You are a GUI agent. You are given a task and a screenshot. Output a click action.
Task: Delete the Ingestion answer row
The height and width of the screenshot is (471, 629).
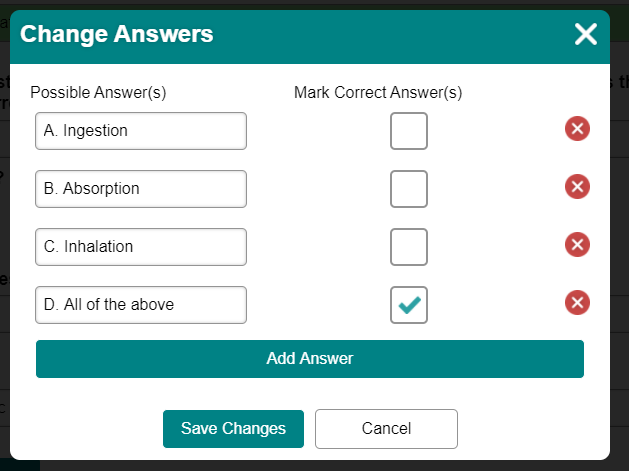click(x=577, y=129)
